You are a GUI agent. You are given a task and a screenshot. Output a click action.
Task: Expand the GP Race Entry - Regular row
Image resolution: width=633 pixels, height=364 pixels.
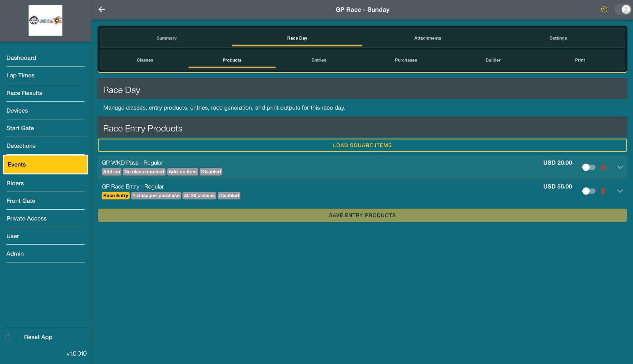coord(620,191)
